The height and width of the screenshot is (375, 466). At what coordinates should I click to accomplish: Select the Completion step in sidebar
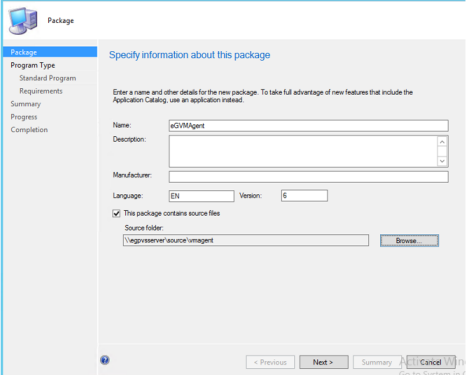pos(29,130)
